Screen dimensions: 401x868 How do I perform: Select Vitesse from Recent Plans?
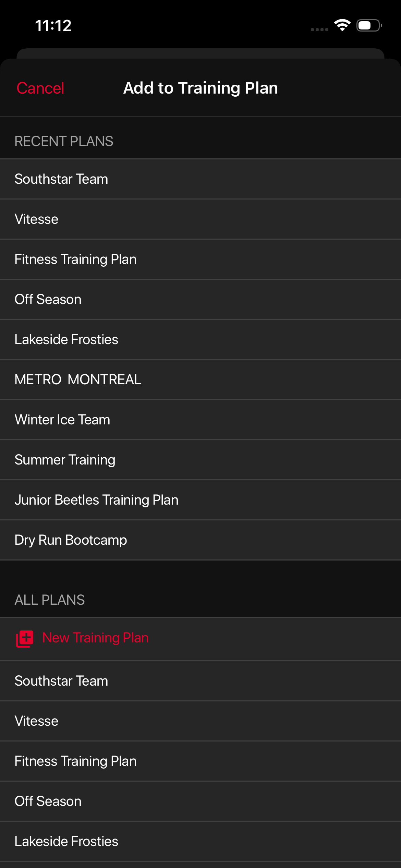[36, 219]
